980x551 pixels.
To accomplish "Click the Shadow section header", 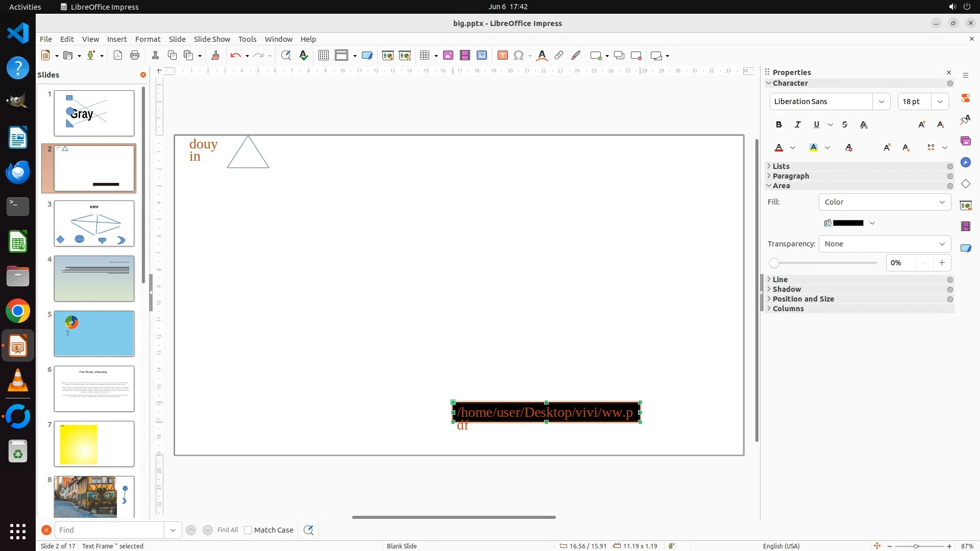I will (x=787, y=289).
